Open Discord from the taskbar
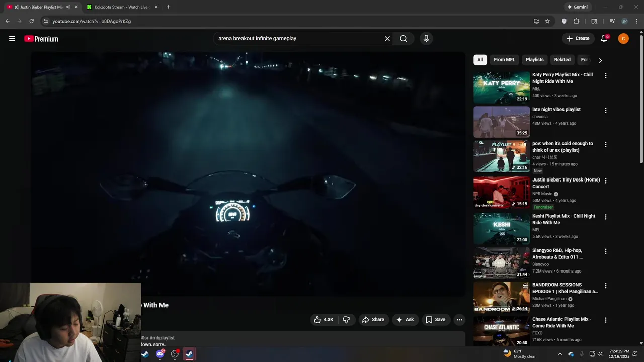This screenshot has height=362, width=644. point(160,354)
